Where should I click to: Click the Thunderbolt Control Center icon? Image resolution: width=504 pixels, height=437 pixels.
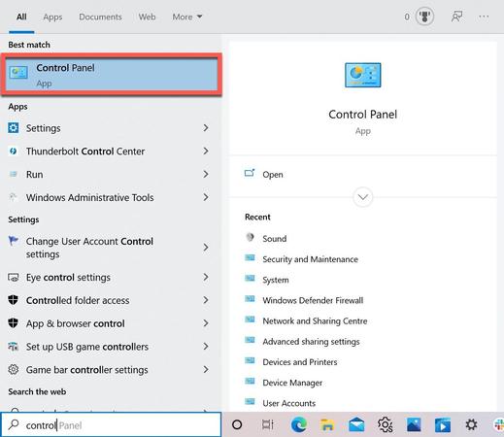pos(13,151)
